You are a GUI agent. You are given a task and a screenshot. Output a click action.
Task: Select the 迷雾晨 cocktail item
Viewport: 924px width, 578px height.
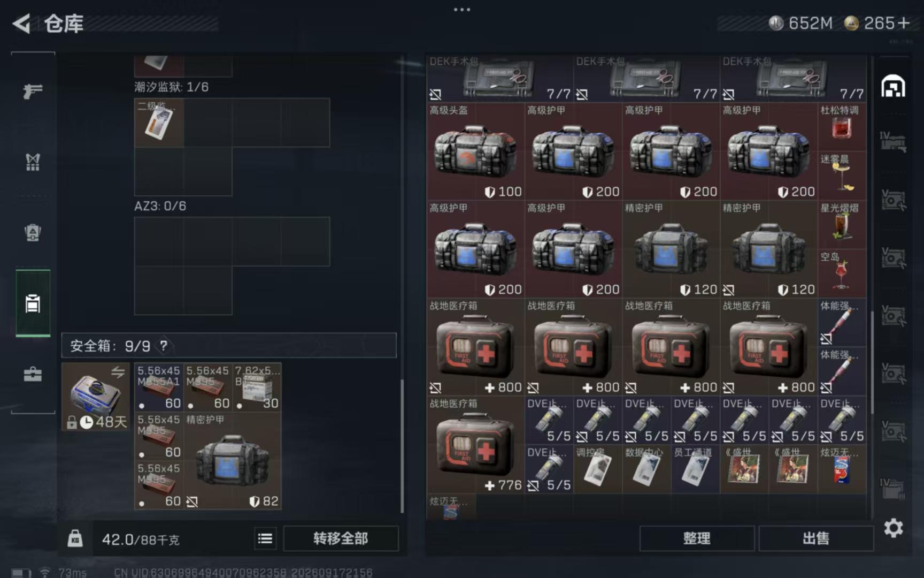pos(842,176)
